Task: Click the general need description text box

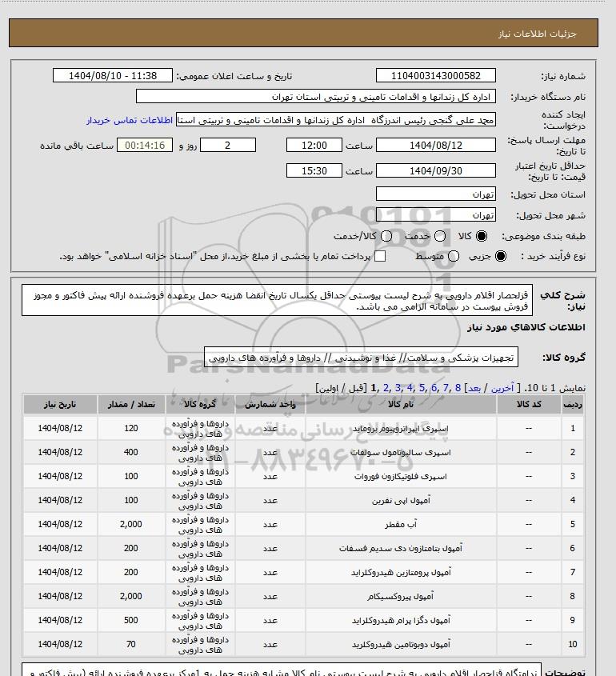Action: point(277,300)
